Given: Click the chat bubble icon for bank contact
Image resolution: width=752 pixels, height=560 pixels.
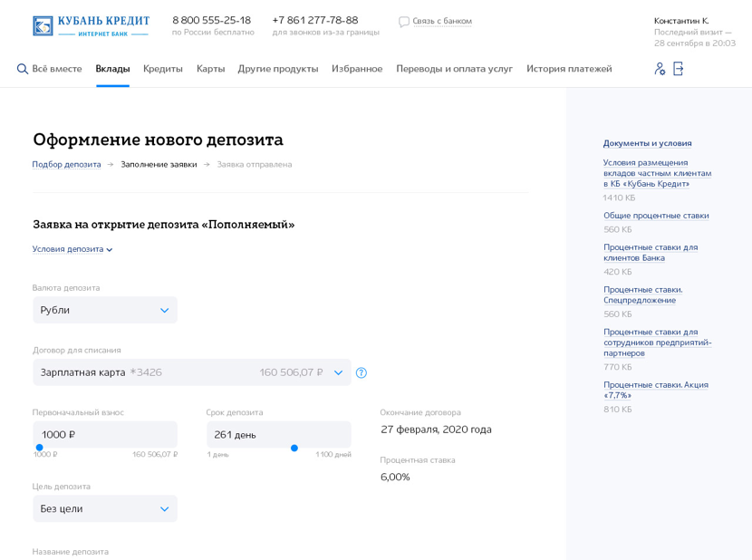Looking at the screenshot, I should pyautogui.click(x=404, y=22).
